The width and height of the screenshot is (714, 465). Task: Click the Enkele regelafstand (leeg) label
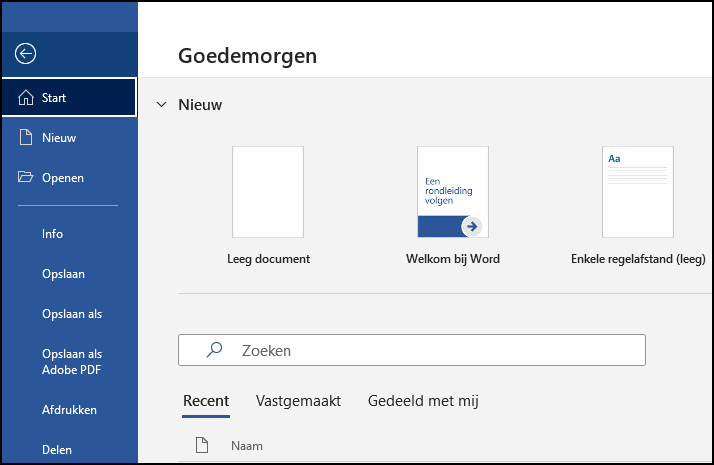point(638,259)
